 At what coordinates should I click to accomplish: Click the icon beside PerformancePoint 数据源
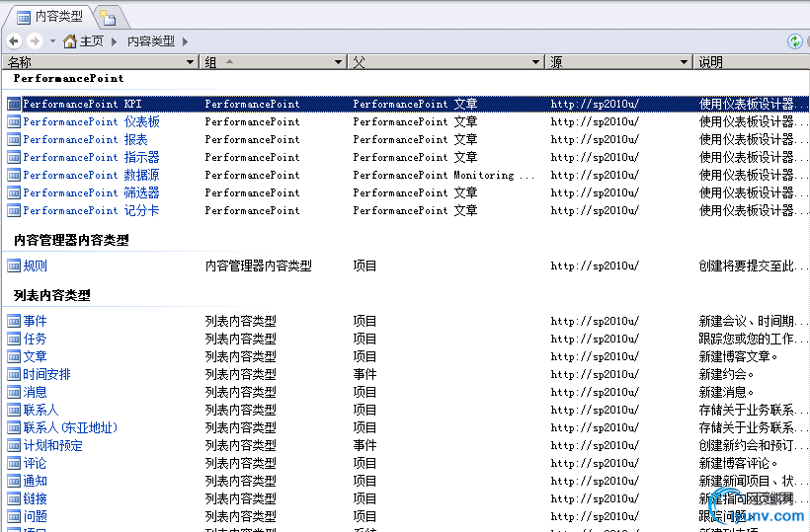(14, 175)
